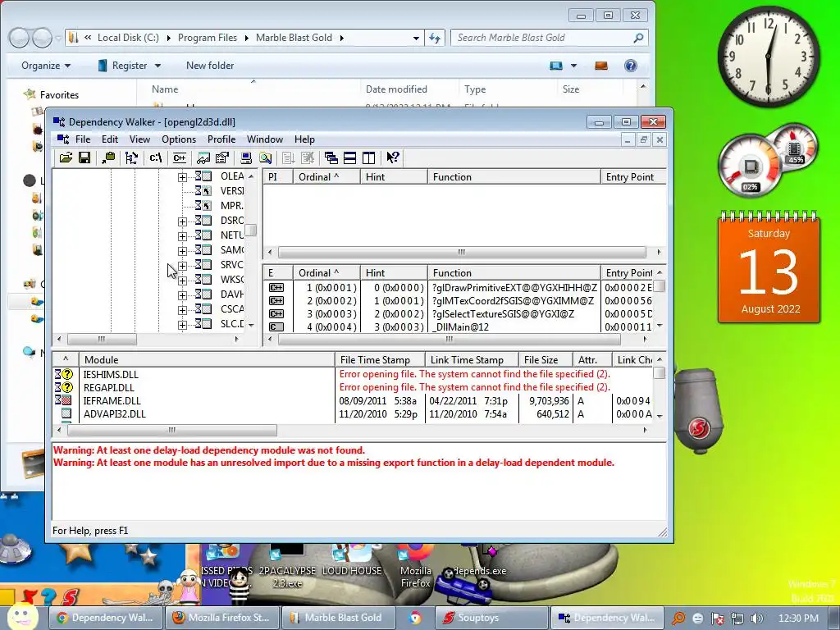
Task: Open the File menu
Action: tap(83, 139)
